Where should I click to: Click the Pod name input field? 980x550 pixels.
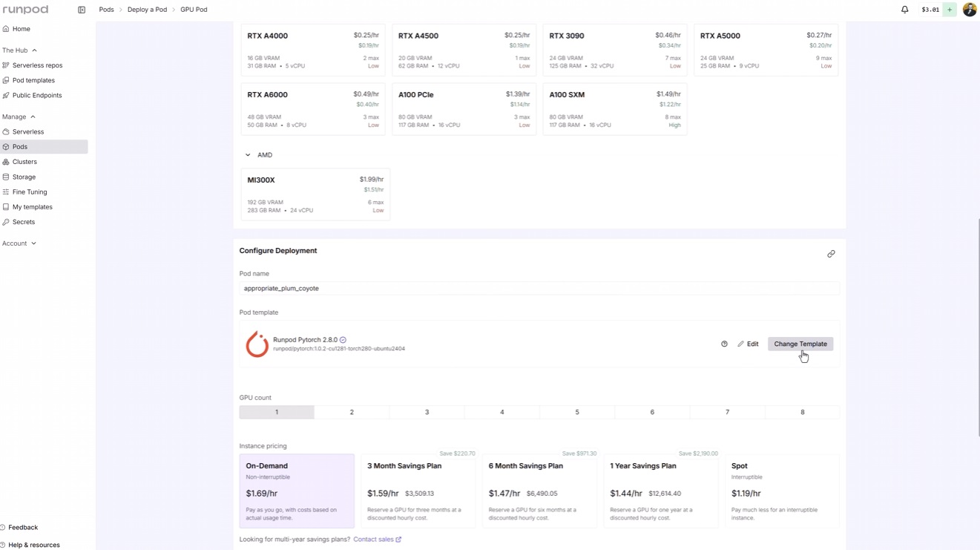click(x=539, y=288)
